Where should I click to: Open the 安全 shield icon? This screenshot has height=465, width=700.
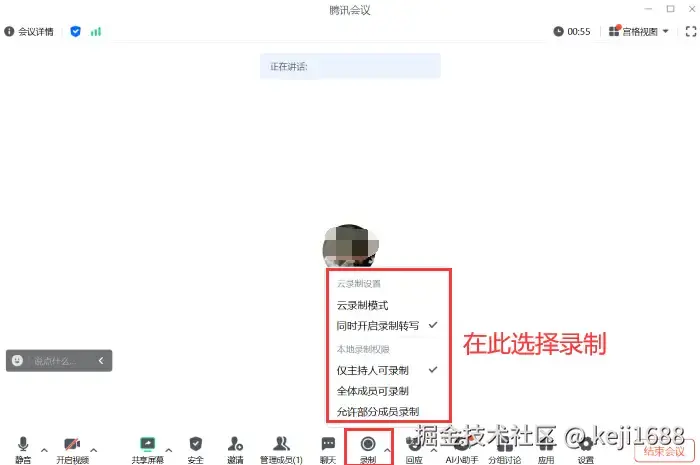(196, 444)
